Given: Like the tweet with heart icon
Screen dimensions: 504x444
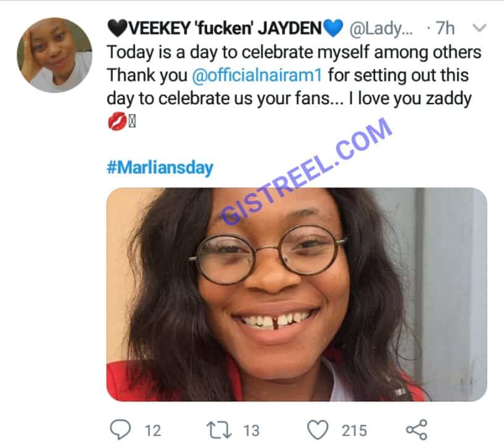Looking at the screenshot, I should [x=318, y=430].
